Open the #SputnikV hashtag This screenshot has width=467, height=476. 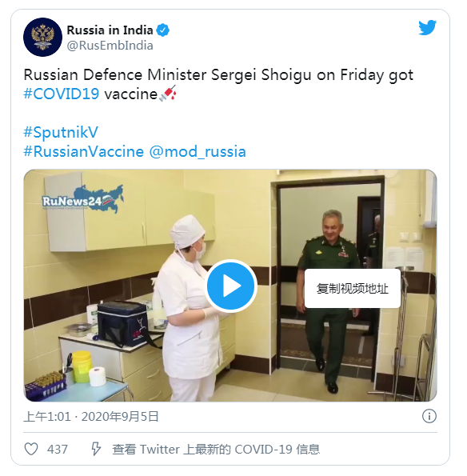point(61,132)
